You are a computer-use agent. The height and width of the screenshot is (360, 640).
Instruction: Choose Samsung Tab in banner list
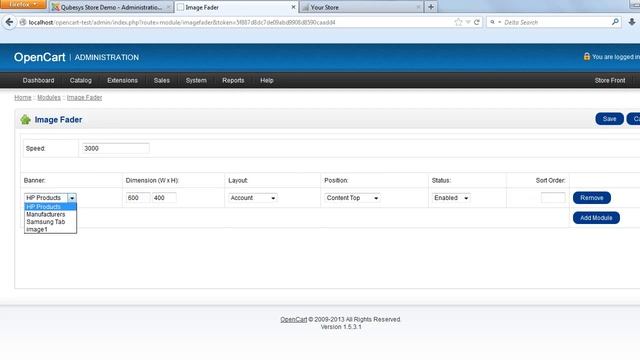pyautogui.click(x=50, y=222)
